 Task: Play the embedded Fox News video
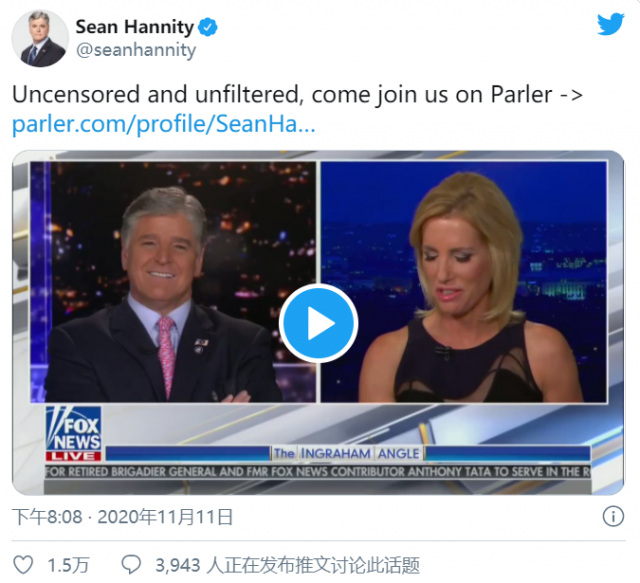[x=318, y=323]
